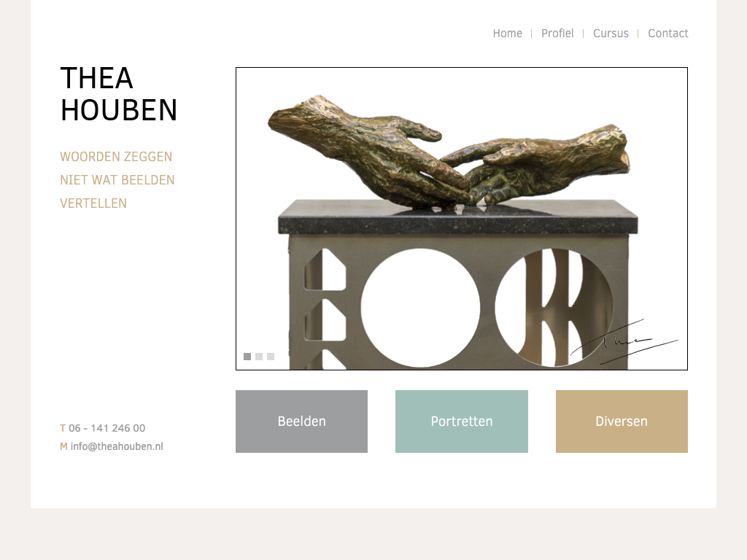Navigate to the Contact page
The height and width of the screenshot is (560, 747).
(x=668, y=34)
